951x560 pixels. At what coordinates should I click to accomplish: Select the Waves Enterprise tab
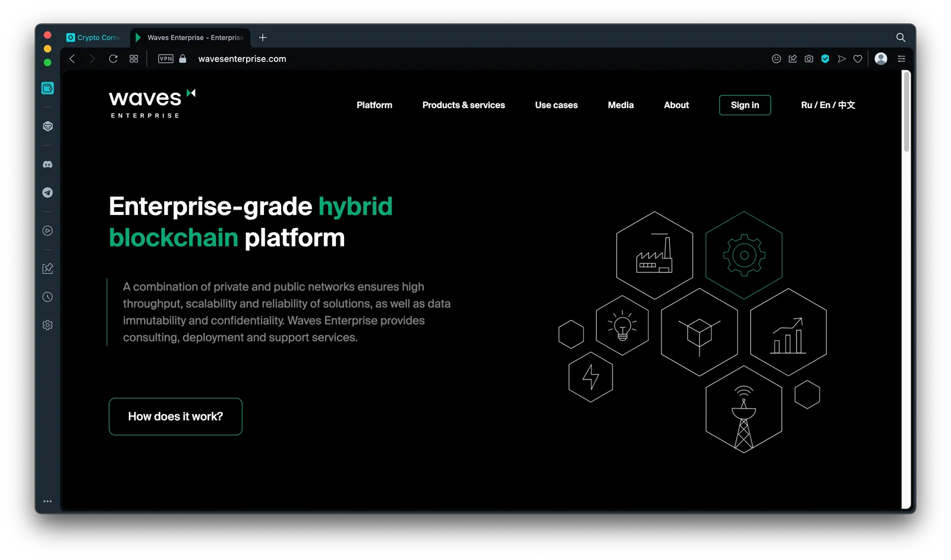pos(190,37)
